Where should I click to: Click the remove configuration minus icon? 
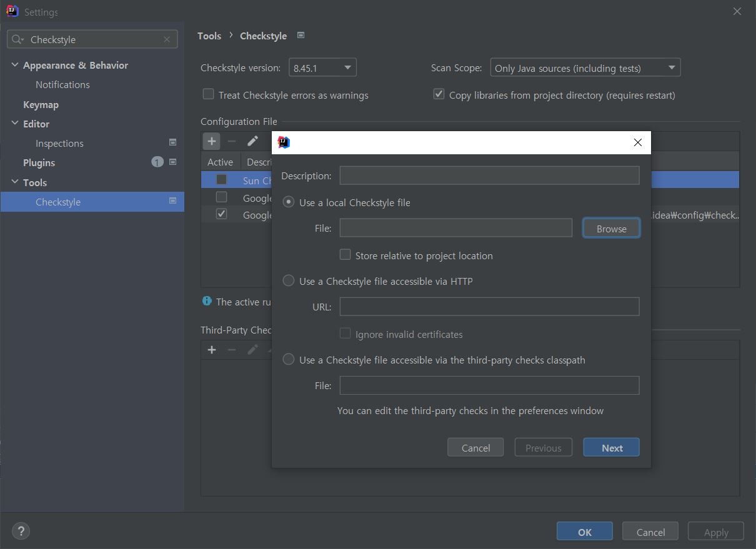[232, 141]
